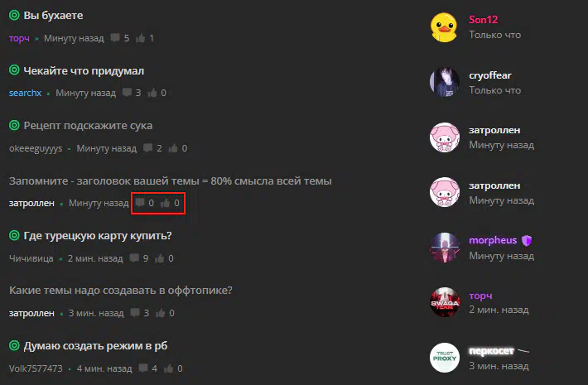Click comment icon in the red highlighted box

[x=140, y=203]
